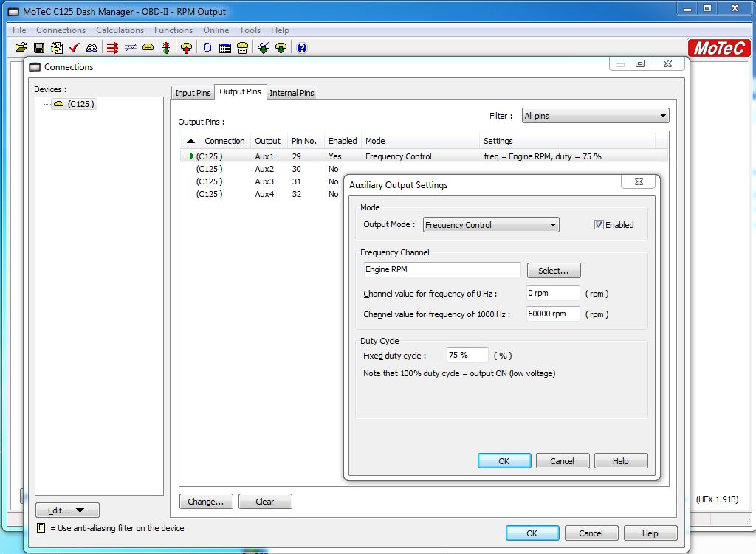
Task: Click the dash with keypad toolbar icon
Action: [242, 48]
